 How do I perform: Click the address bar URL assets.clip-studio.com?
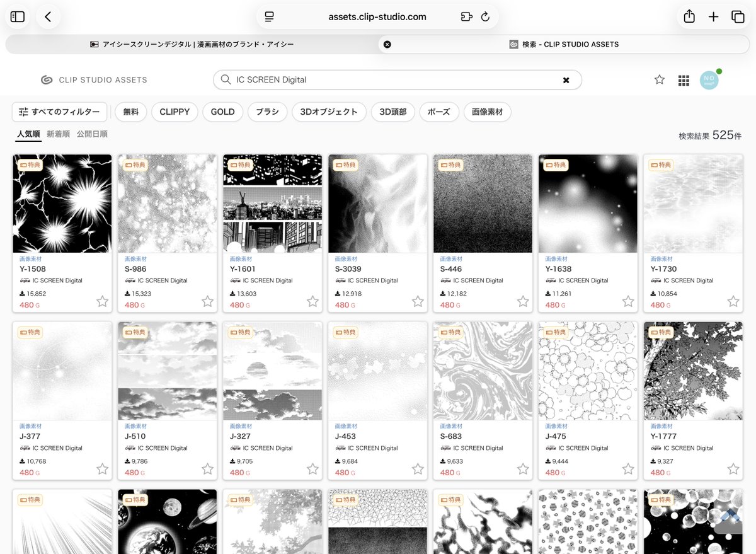pos(377,17)
